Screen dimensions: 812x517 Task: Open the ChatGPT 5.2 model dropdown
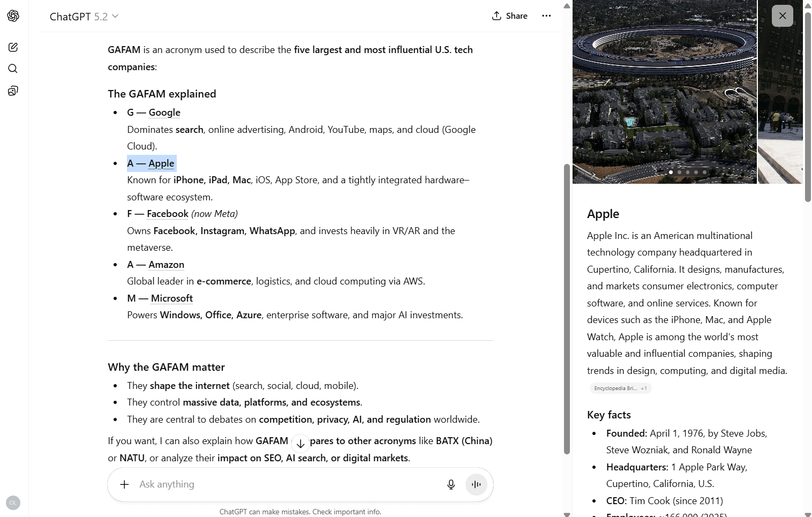84,17
